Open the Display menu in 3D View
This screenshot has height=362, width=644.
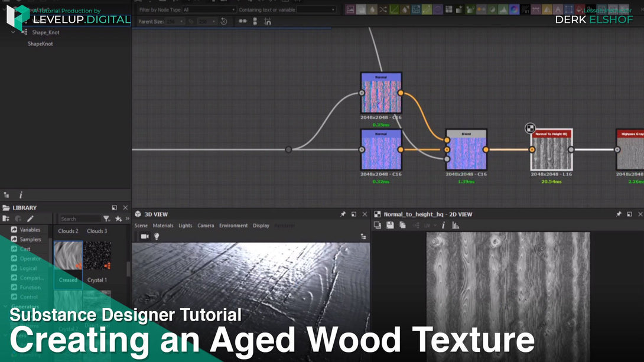261,226
